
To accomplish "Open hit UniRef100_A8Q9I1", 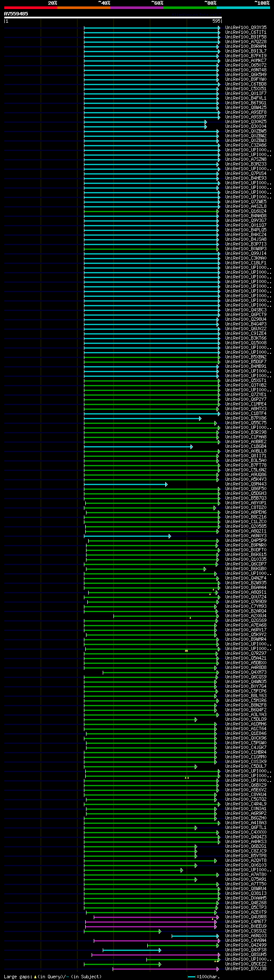I will click(246, 592).
